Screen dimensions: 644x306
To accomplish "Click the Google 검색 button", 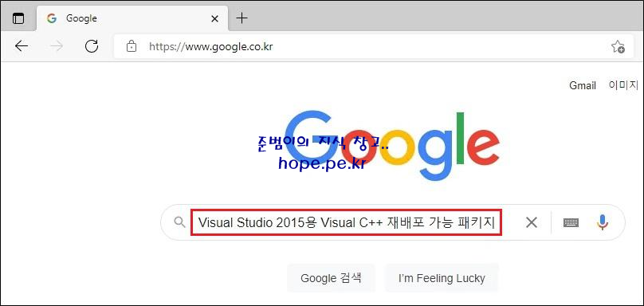I will pos(331,278).
